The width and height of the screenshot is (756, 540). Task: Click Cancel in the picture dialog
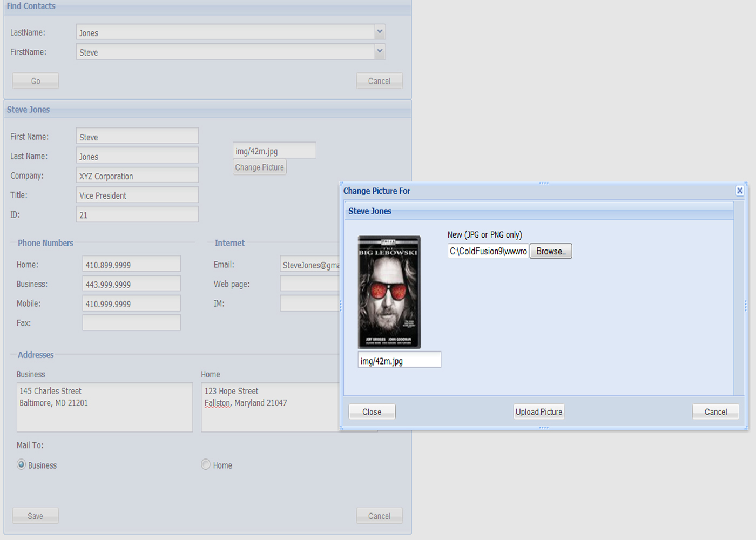[715, 411]
